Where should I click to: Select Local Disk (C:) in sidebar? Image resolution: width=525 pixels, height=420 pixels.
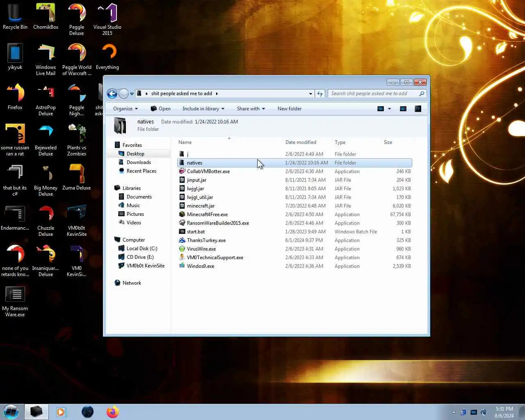point(142,249)
